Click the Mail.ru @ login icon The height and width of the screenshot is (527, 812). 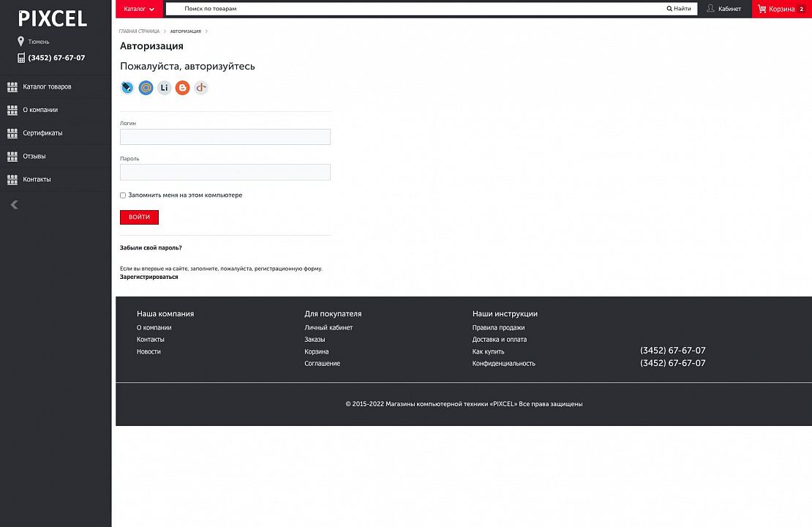pos(146,88)
